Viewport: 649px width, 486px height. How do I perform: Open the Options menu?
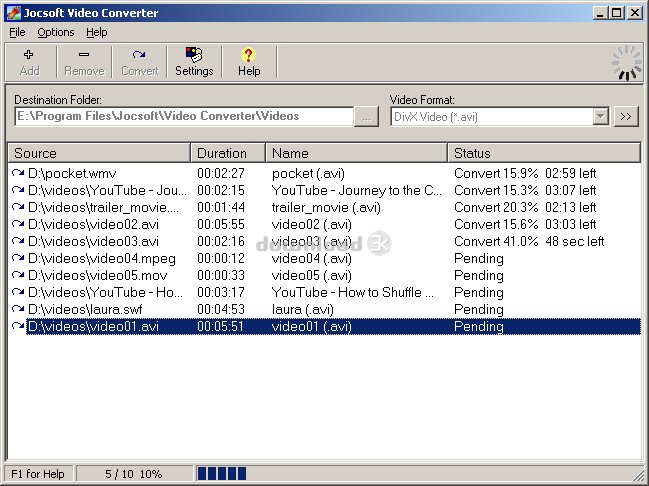pos(55,32)
